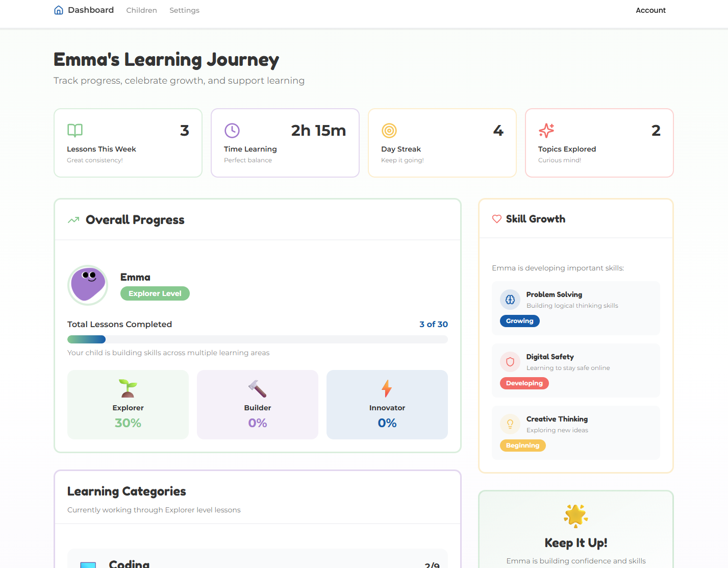Click the clock icon on the Time Learning card
The width and height of the screenshot is (728, 568).
pyautogui.click(x=232, y=131)
